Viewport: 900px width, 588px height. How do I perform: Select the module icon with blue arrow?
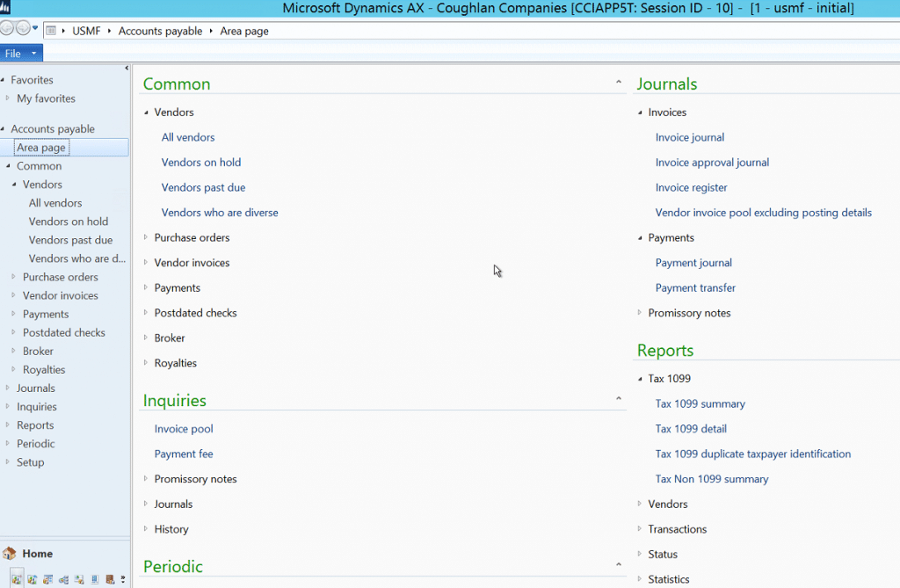pyautogui.click(x=33, y=579)
